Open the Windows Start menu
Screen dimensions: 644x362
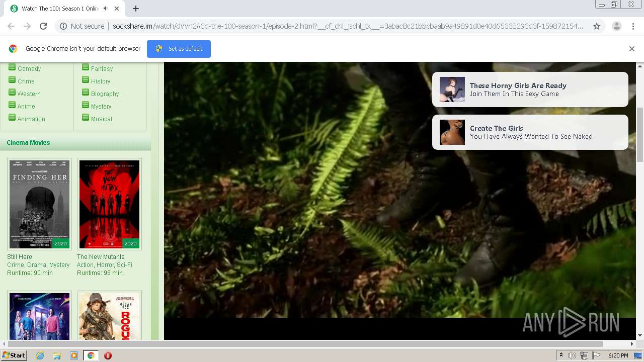point(14,355)
